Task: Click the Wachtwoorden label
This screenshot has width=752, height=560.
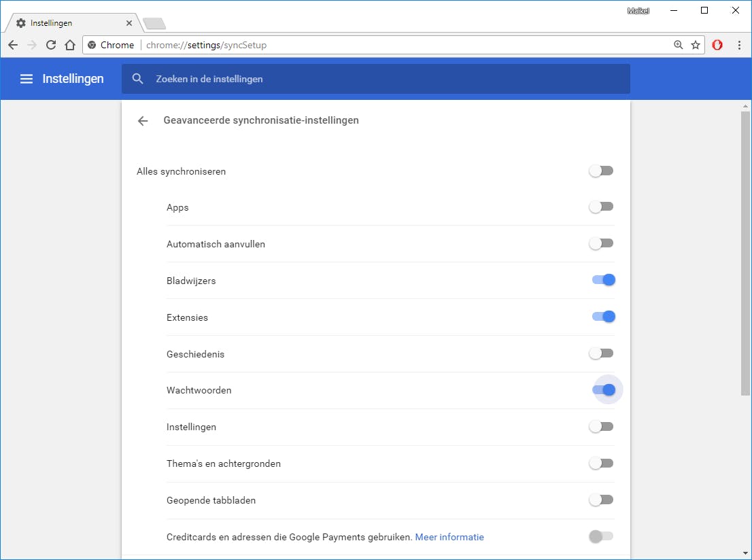Action: [x=199, y=390]
